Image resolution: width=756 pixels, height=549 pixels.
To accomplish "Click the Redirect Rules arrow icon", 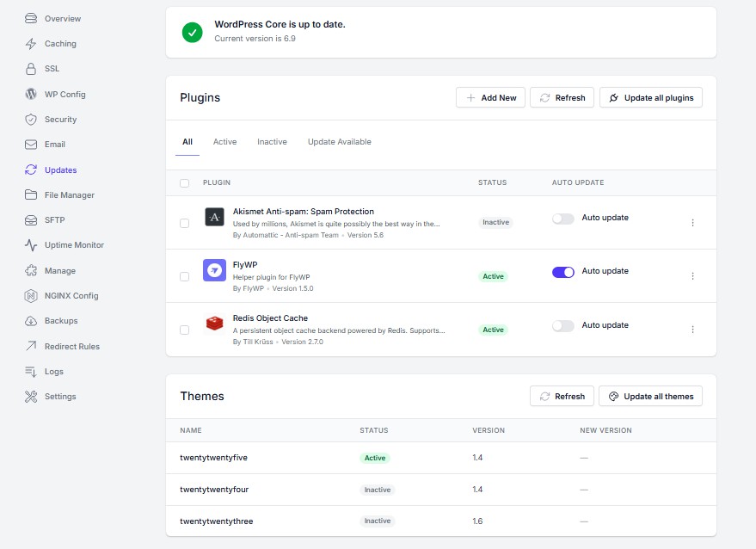I will pos(31,346).
